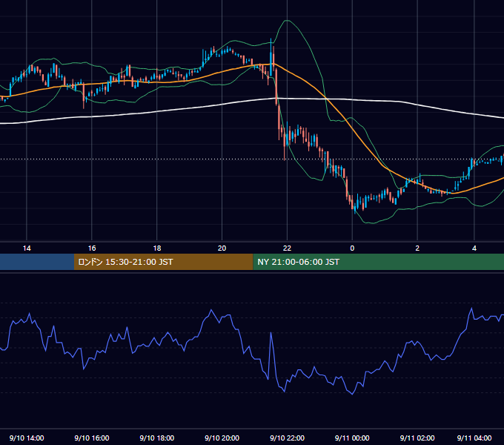Click the 9/11 00:00 date label
This screenshot has height=445, width=504.
click(352, 438)
